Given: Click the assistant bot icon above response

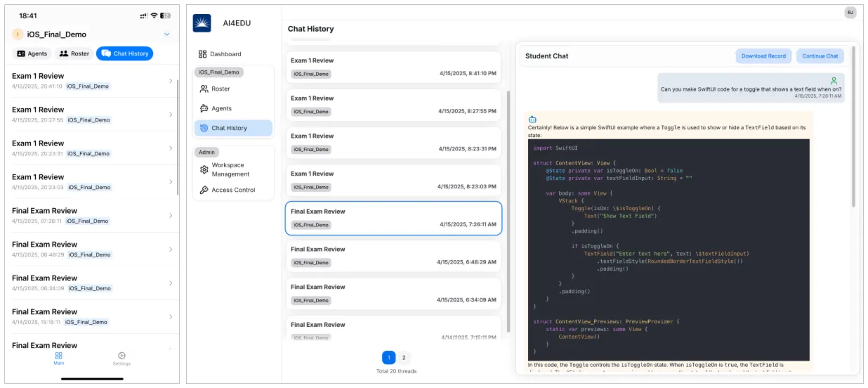Looking at the screenshot, I should 532,119.
